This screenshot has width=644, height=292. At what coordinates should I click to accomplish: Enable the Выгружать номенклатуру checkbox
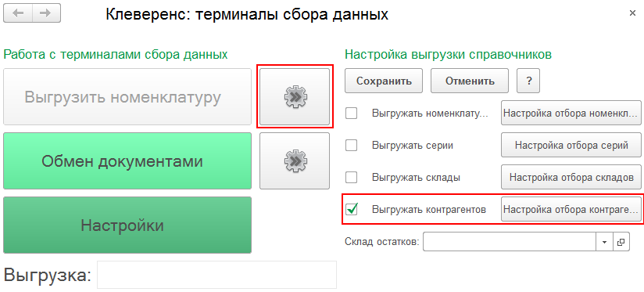351,113
